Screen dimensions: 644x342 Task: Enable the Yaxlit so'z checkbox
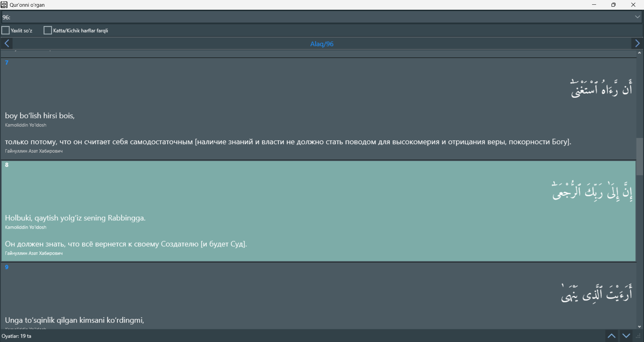click(5, 31)
